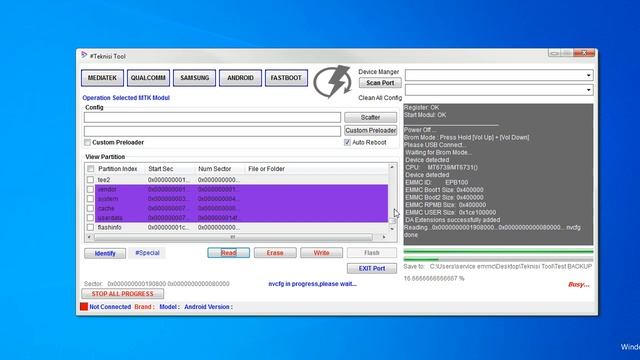This screenshot has height=360, width=640.
Task: Check the userdata partition checkbox
Action: point(91,218)
